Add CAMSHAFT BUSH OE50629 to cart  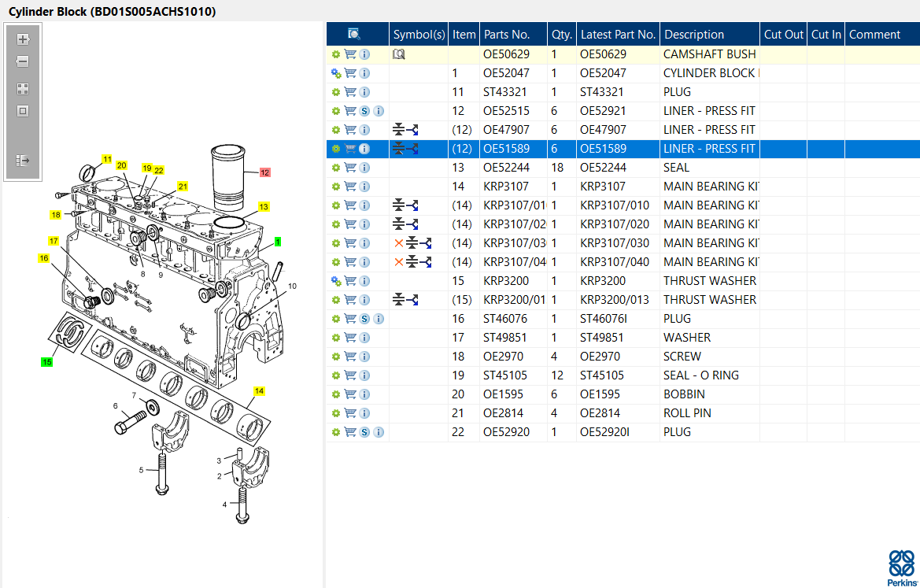(x=350, y=54)
